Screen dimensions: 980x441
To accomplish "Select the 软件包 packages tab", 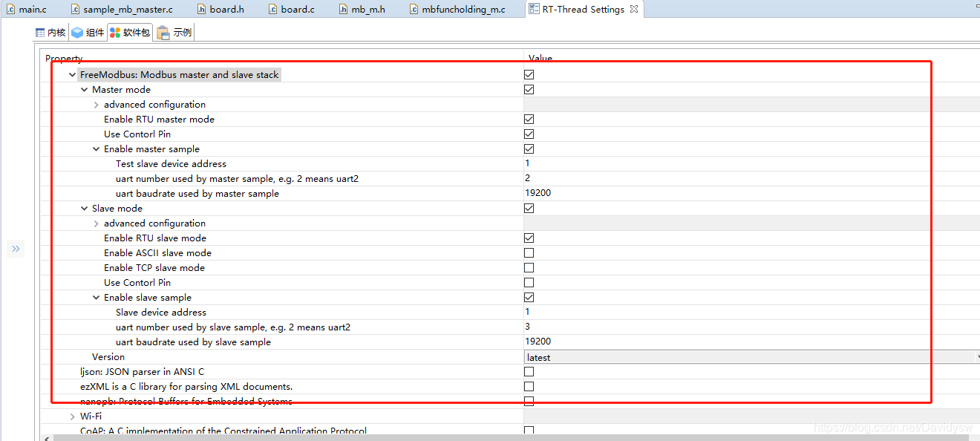I will [130, 32].
